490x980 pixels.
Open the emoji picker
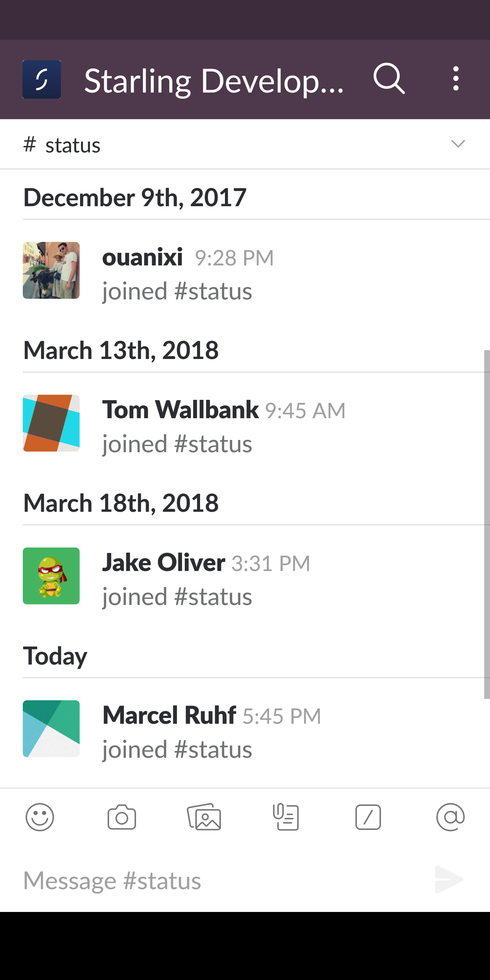point(39,816)
